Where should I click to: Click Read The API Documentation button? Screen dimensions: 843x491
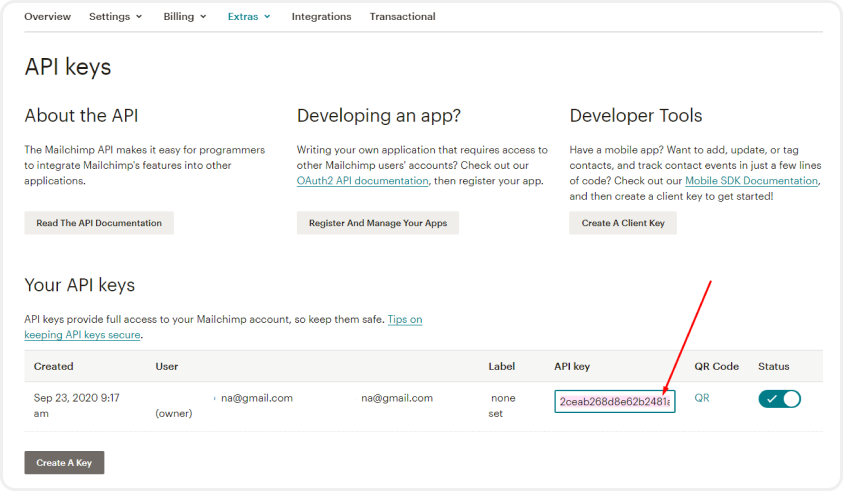[99, 223]
